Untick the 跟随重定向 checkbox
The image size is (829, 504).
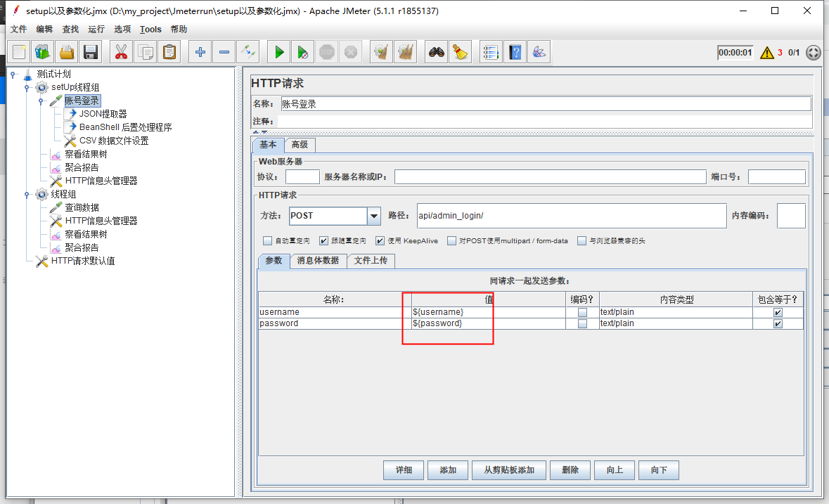click(x=323, y=241)
